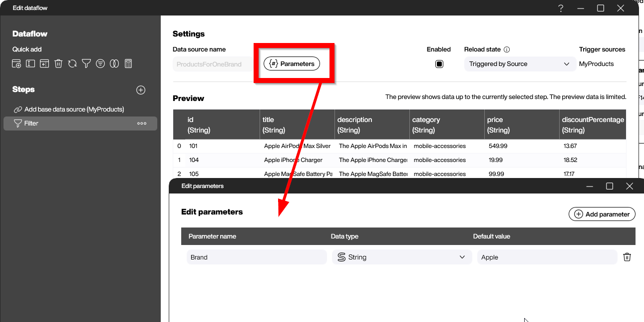Click the Parameters button
This screenshot has height=322, width=644.
point(292,64)
